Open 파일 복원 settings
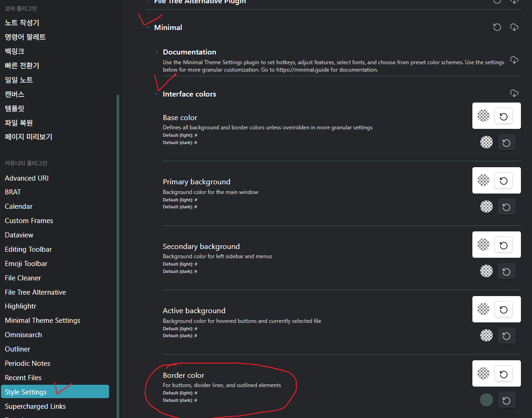Viewport: 532px width, 418px height. pyautogui.click(x=18, y=123)
